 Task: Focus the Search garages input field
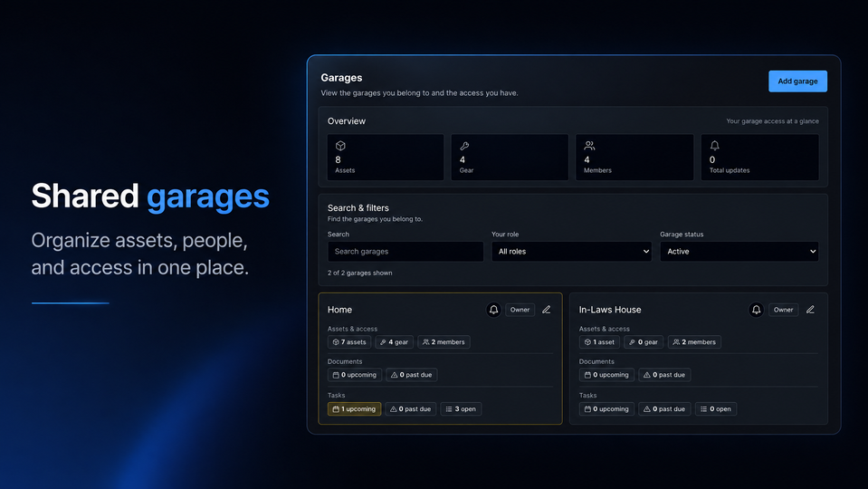405,252
